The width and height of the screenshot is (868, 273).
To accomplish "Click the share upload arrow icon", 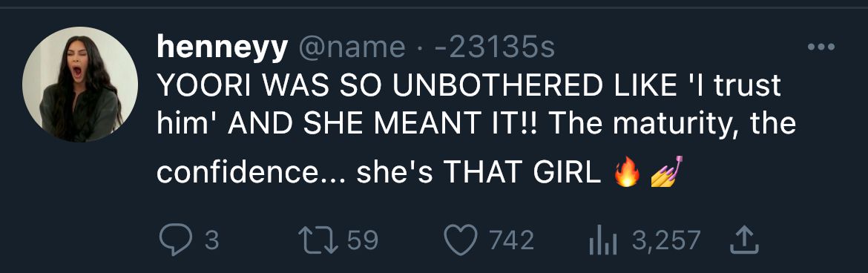I will point(743,240).
